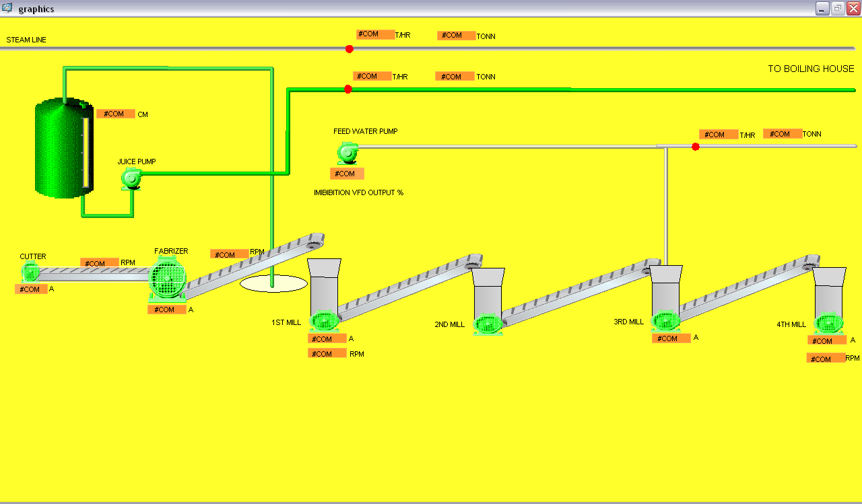Restore down the graphics window
This screenshot has width=862, height=504.
838,8
